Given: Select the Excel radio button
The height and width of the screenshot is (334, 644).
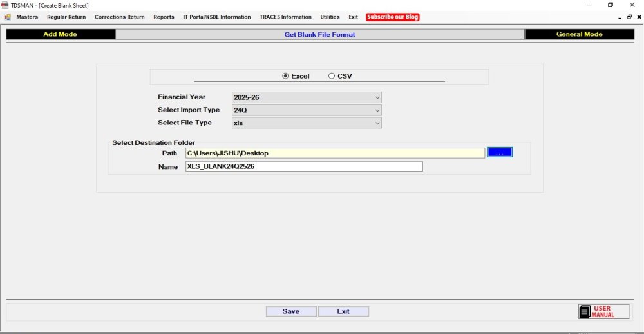Looking at the screenshot, I should 296,76.
